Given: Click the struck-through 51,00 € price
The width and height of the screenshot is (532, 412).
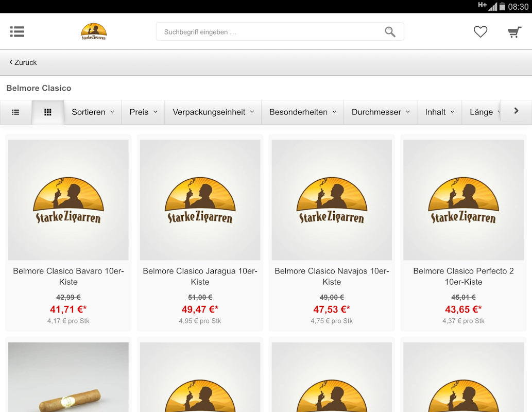Looking at the screenshot, I should click(x=200, y=297).
